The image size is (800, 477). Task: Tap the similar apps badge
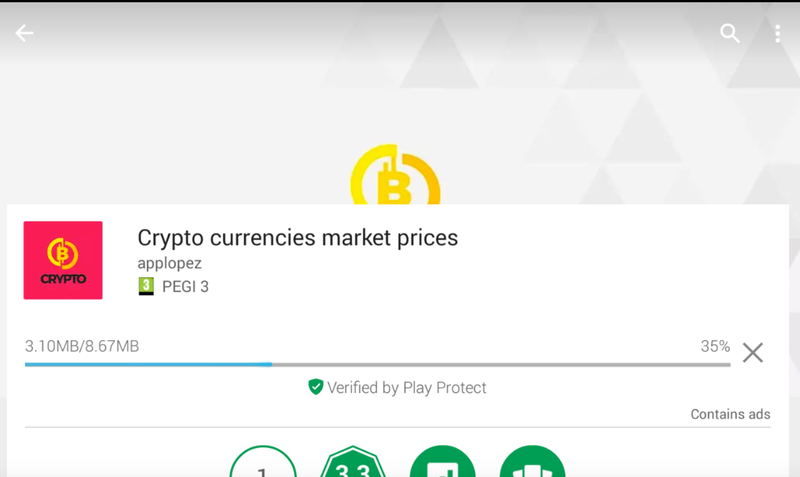point(532,462)
